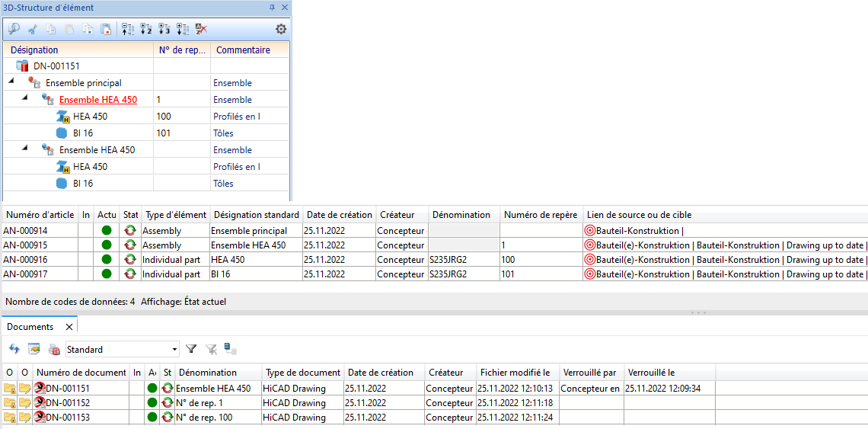Expand structure tree to level 2
868x429 pixels.
tap(145, 29)
